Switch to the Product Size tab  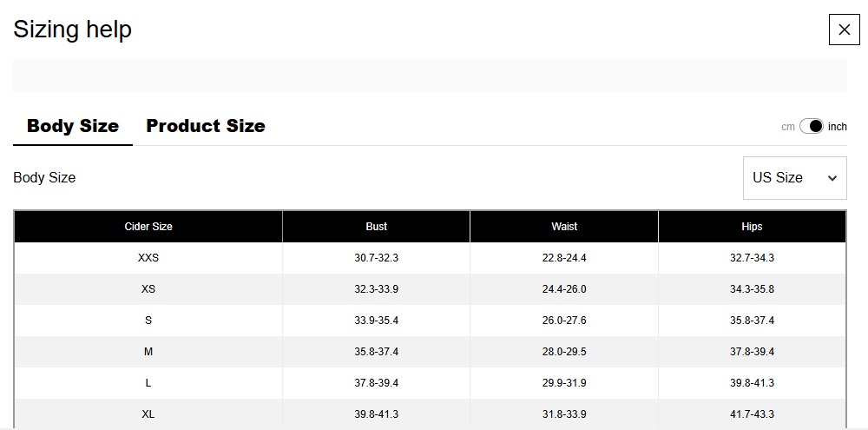click(x=206, y=126)
